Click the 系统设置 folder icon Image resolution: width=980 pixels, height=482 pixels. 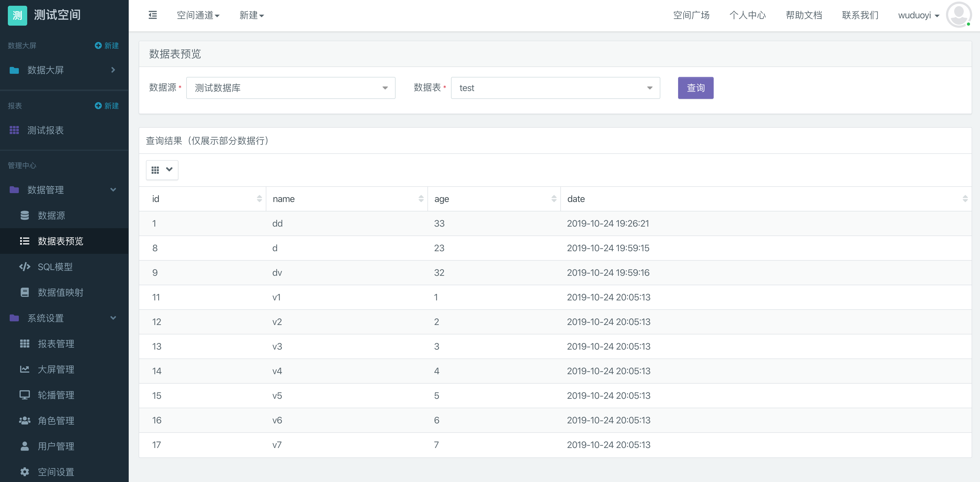14,318
